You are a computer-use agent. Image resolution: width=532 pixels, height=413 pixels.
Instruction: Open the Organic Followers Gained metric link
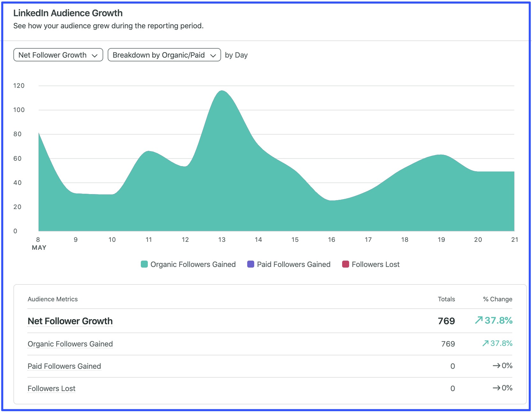click(70, 344)
